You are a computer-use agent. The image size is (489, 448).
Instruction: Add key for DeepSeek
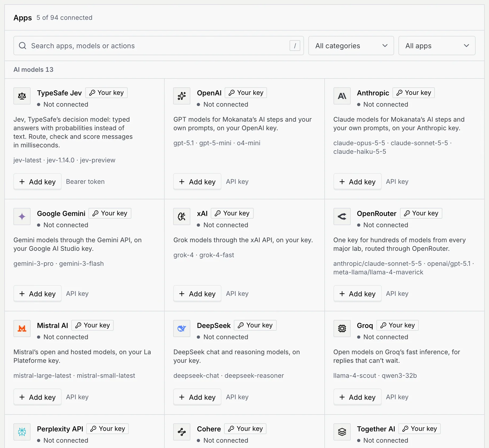tap(197, 397)
